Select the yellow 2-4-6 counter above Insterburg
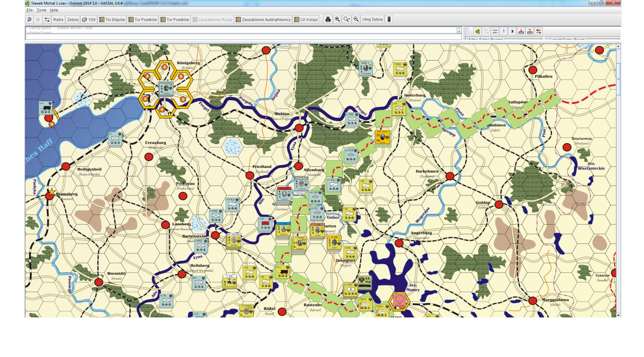Screen dimensions: 644x357 click(400, 69)
